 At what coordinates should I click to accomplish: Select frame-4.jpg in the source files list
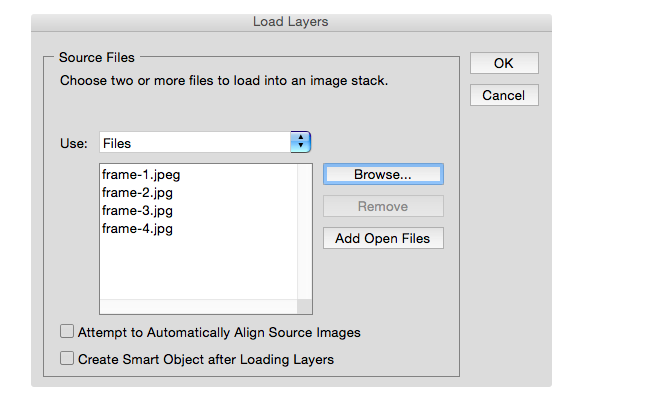(137, 229)
